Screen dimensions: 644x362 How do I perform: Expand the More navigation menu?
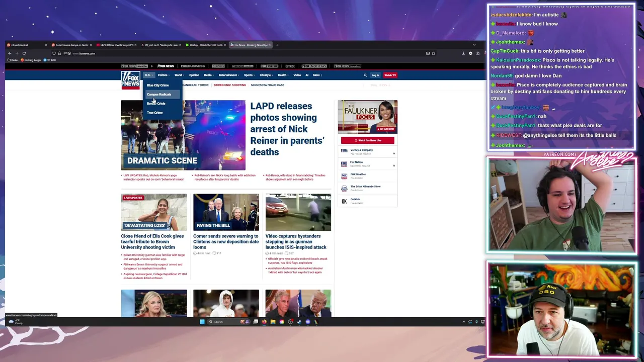317,75
